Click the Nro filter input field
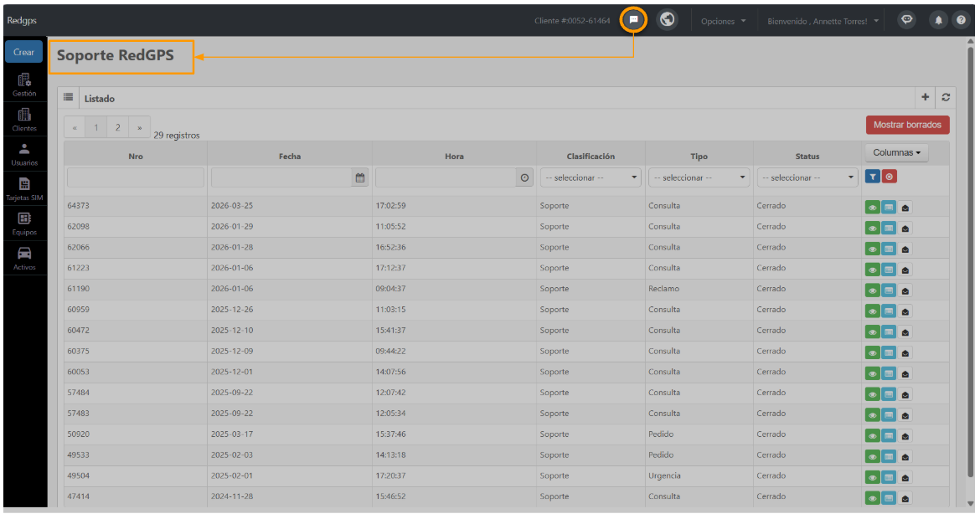The height and width of the screenshot is (519, 980). click(x=136, y=178)
